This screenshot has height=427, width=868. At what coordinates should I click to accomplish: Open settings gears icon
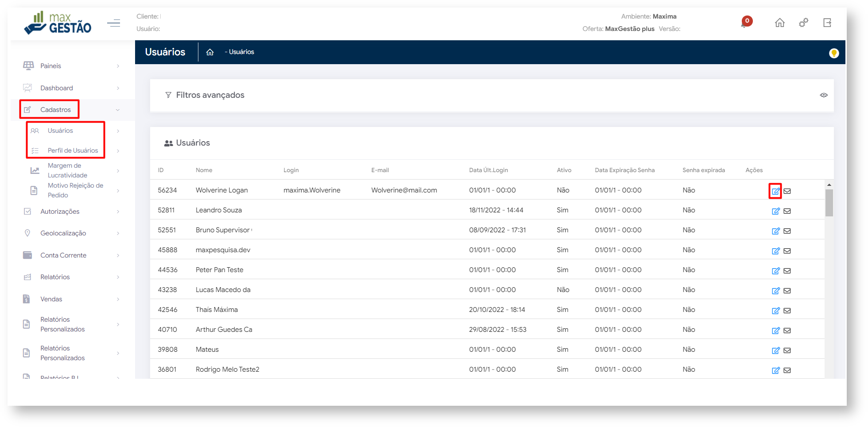pyautogui.click(x=803, y=23)
